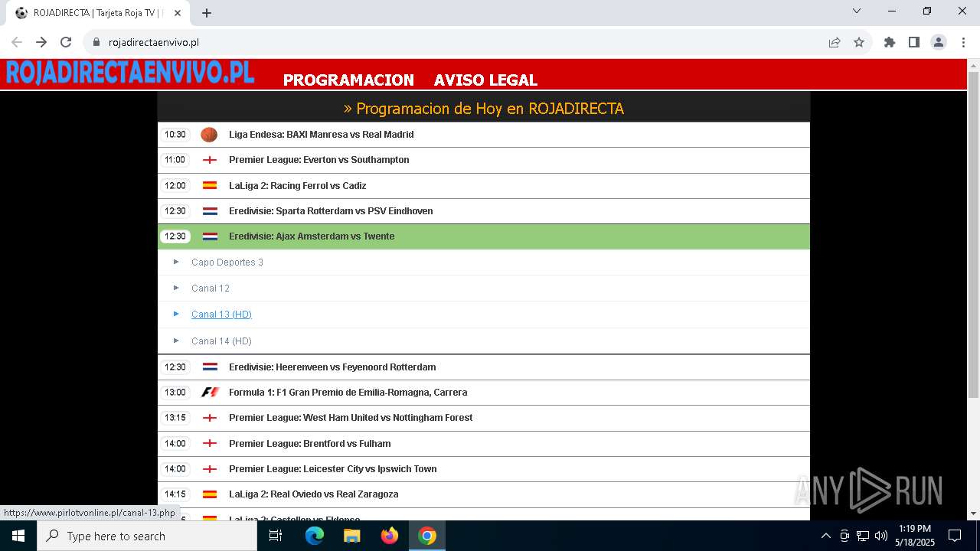Screen dimensions: 980x551
Task: Show hidden tray icons chevron
Action: 826,536
